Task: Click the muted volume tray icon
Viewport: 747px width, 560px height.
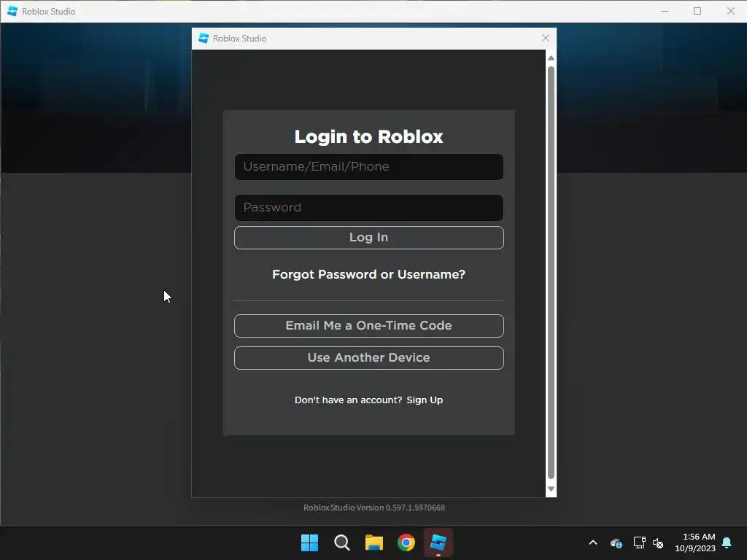Action: (x=658, y=542)
